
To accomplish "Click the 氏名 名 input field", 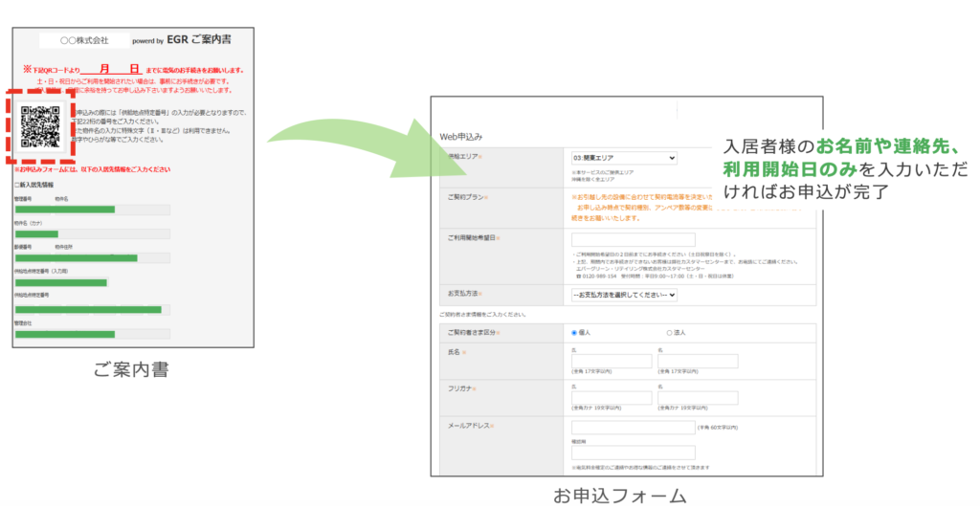I will [x=698, y=361].
